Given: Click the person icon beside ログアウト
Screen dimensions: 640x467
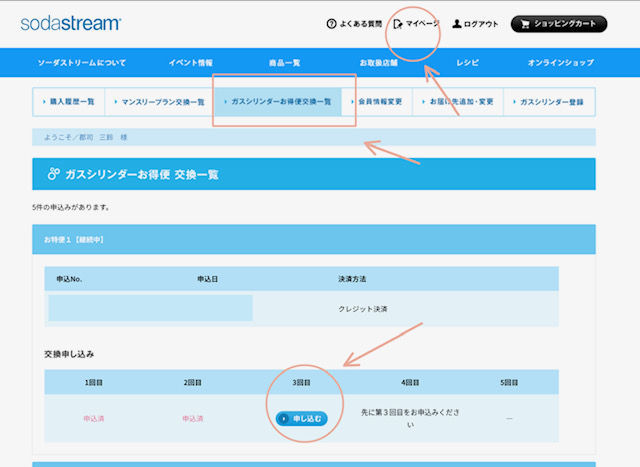Looking at the screenshot, I should pos(457,24).
